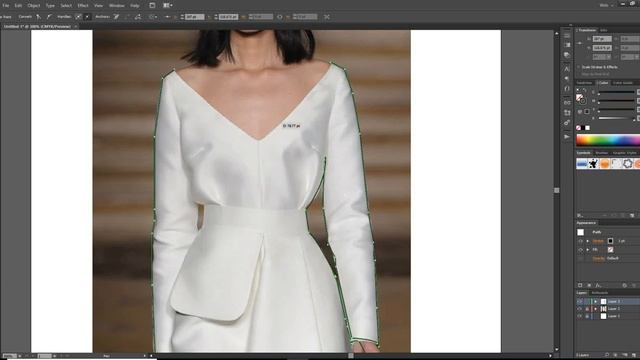640x360 pixels.
Task: Click the transform icon at control bar end
Action: click(327, 17)
